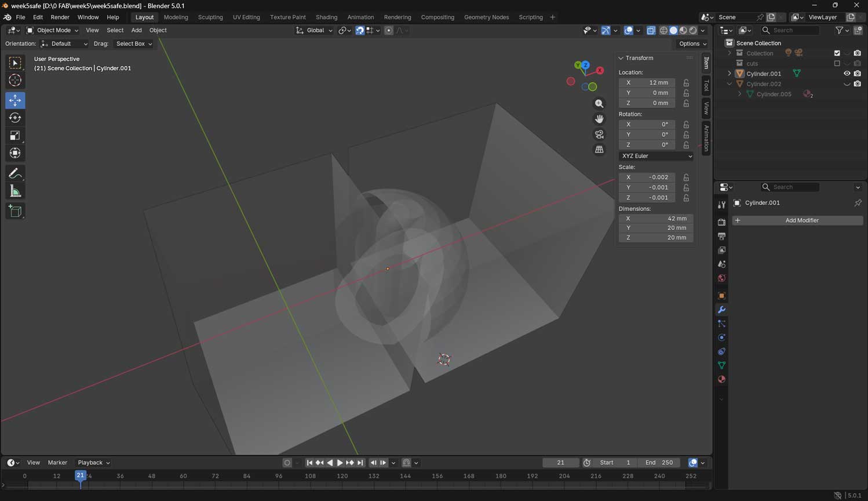Open the Object Mode dropdown

click(x=52, y=30)
